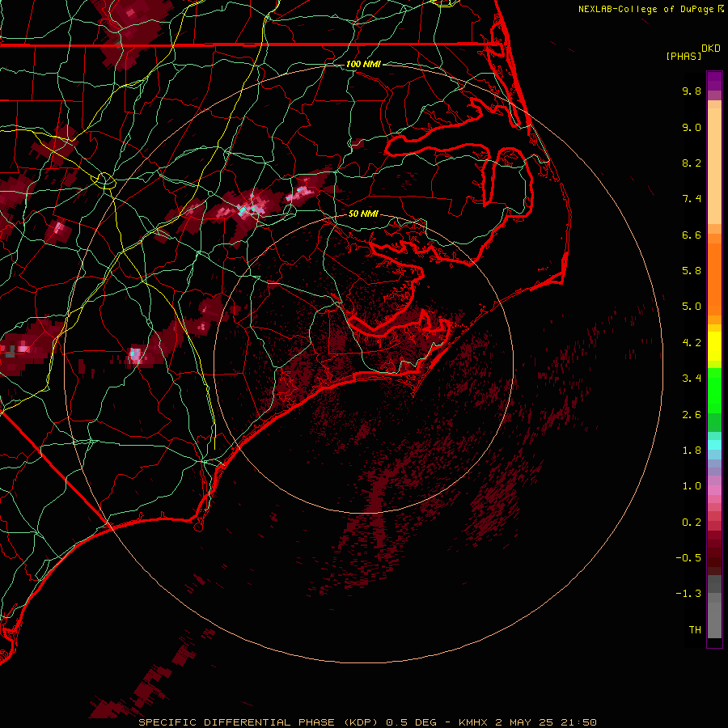Image resolution: width=728 pixels, height=728 pixels.
Task: Click the 2 MAY 25 21:50 timestamp
Action: [546, 722]
